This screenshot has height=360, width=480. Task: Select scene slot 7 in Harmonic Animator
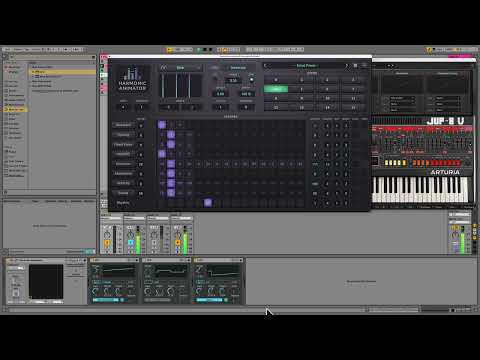pyautogui.click(x=353, y=89)
